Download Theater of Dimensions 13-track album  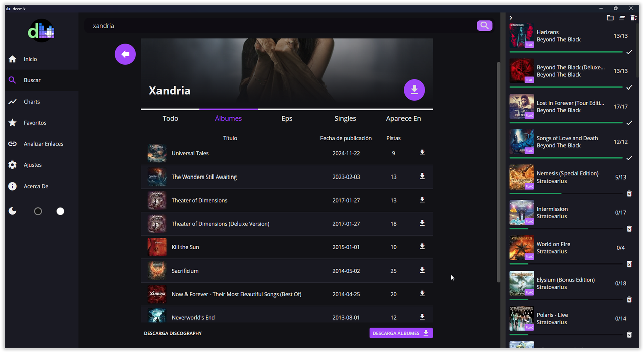coord(422,200)
